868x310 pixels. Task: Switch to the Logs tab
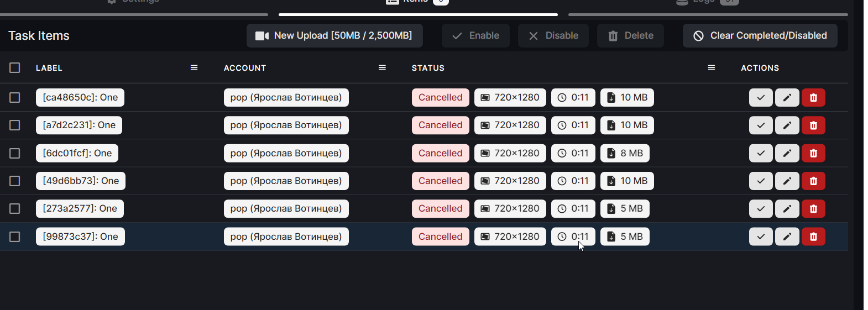[708, 2]
